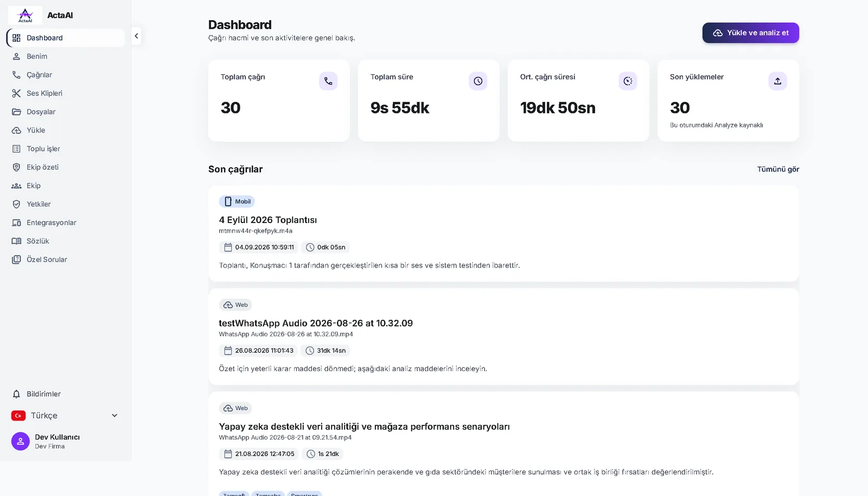The height and width of the screenshot is (496, 868).
Task: Open the Yapay zeka destekli veri analitiği call
Action: (364, 427)
